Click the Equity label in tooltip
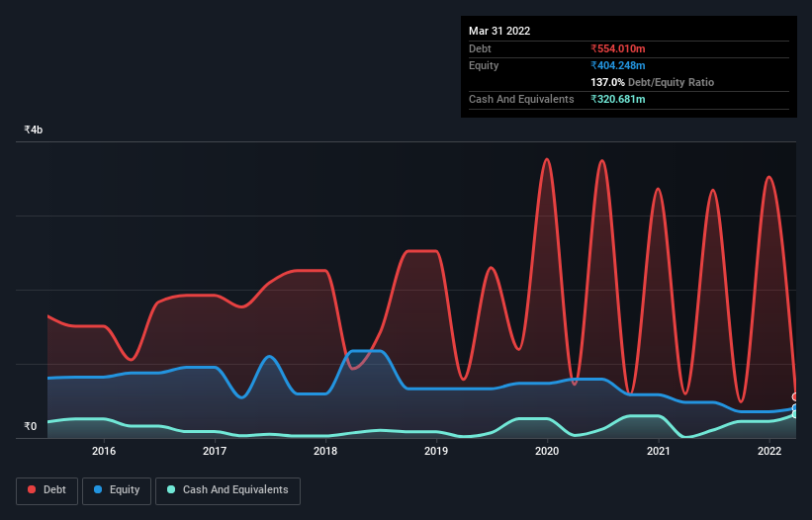 (x=484, y=65)
